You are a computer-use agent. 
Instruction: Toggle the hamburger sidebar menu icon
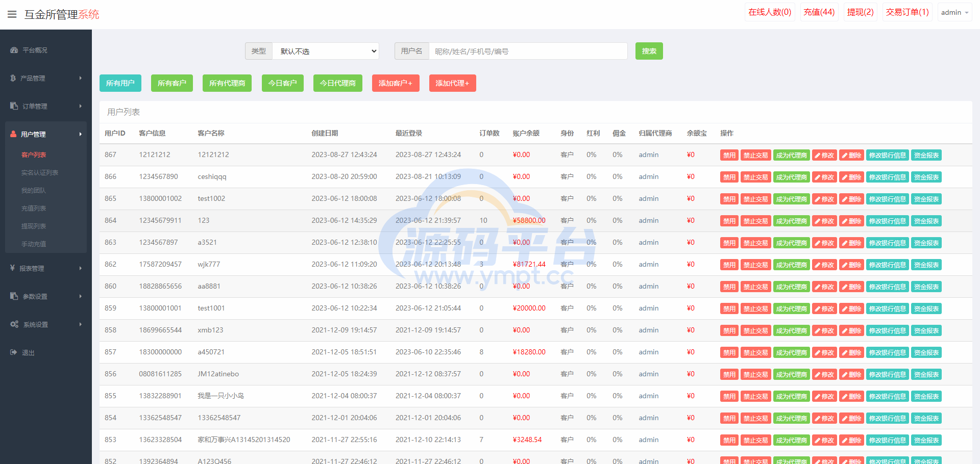(x=12, y=14)
